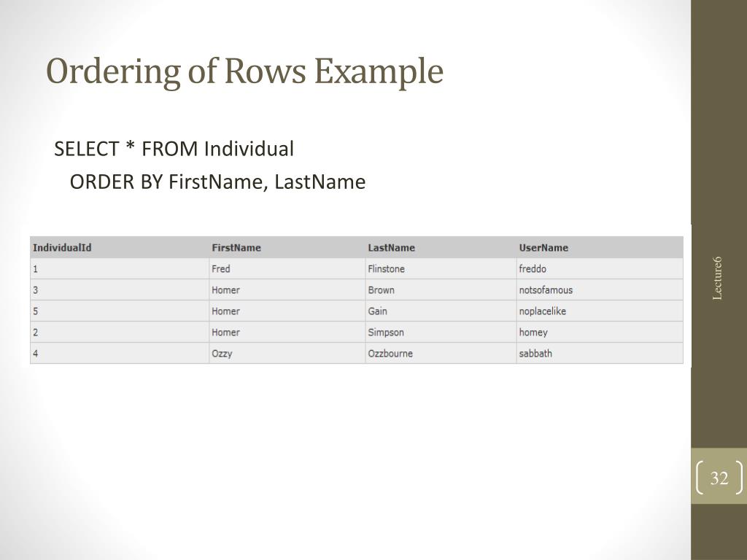This screenshot has width=747, height=560.
Task: Select the 'ORDER BY FirstName, LastName' line
Action: tap(217, 182)
